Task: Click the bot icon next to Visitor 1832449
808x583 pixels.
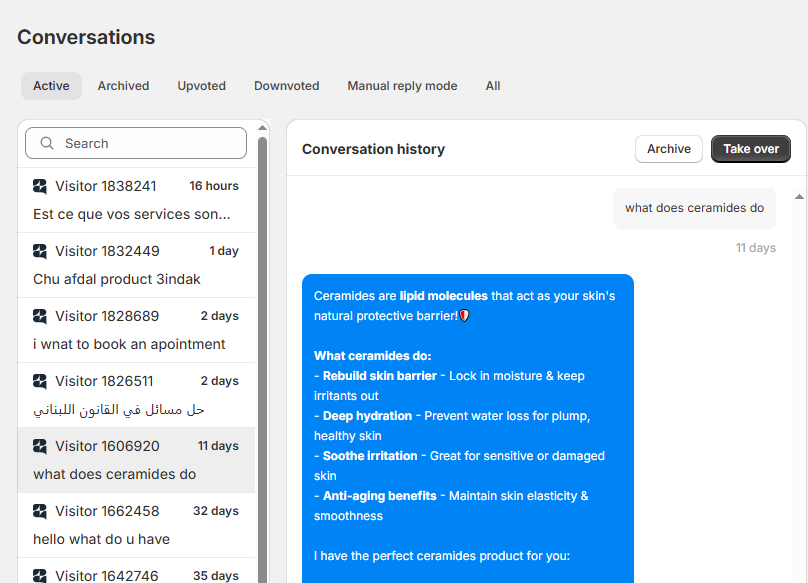Action: tap(40, 251)
